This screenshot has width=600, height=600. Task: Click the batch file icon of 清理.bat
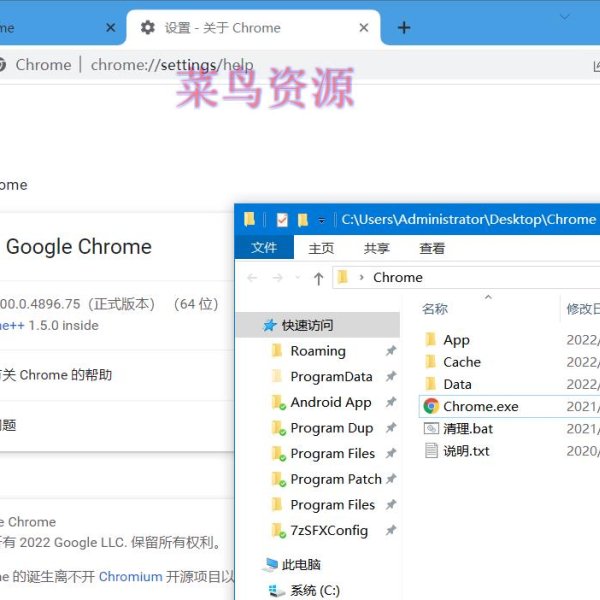[x=431, y=428]
